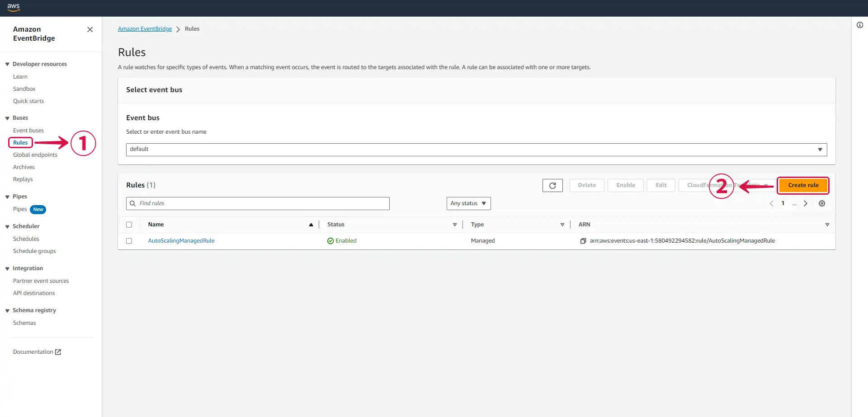Open the Documentation external link
The image size is (868, 417).
(x=37, y=352)
